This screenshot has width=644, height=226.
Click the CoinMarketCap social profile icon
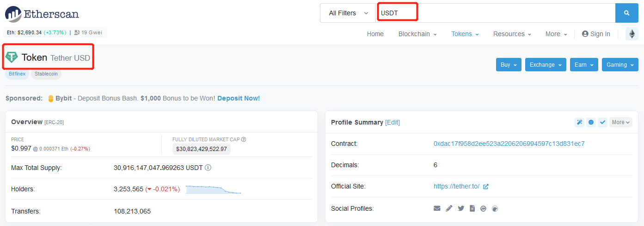tap(483, 208)
